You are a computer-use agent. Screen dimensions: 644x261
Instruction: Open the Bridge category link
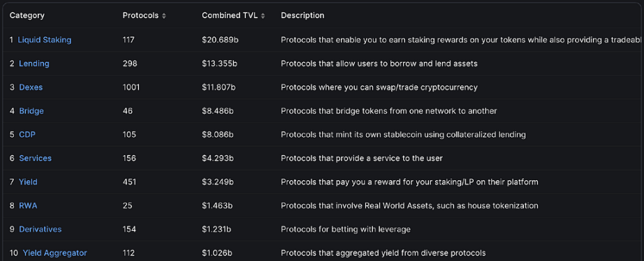pos(31,111)
